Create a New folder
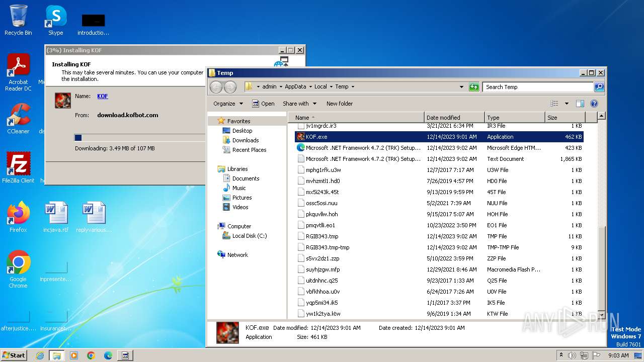The height and width of the screenshot is (362, 644). [x=340, y=104]
